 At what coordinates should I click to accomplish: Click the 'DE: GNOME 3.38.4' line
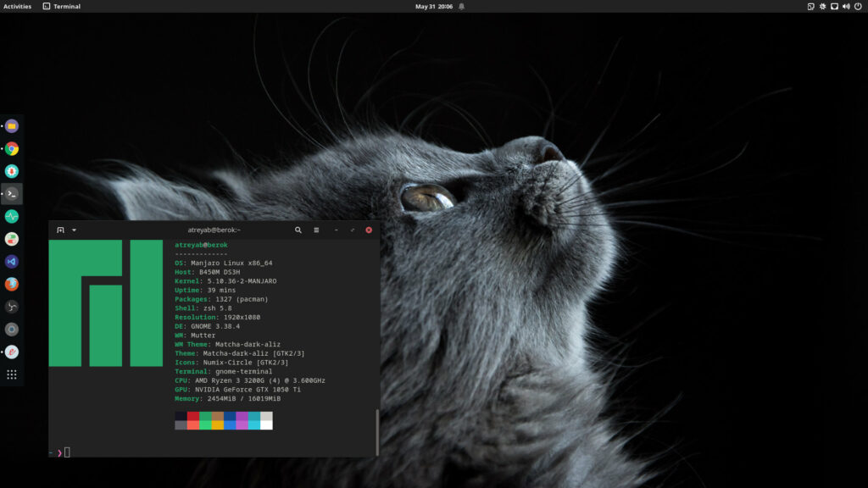pos(208,326)
